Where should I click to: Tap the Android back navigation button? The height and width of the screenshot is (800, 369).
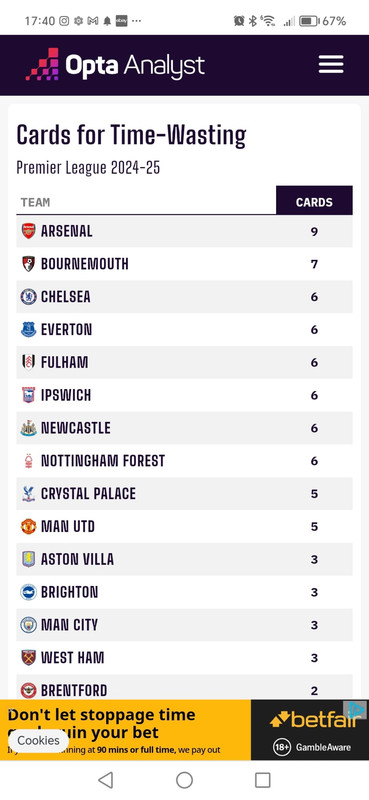click(105, 780)
